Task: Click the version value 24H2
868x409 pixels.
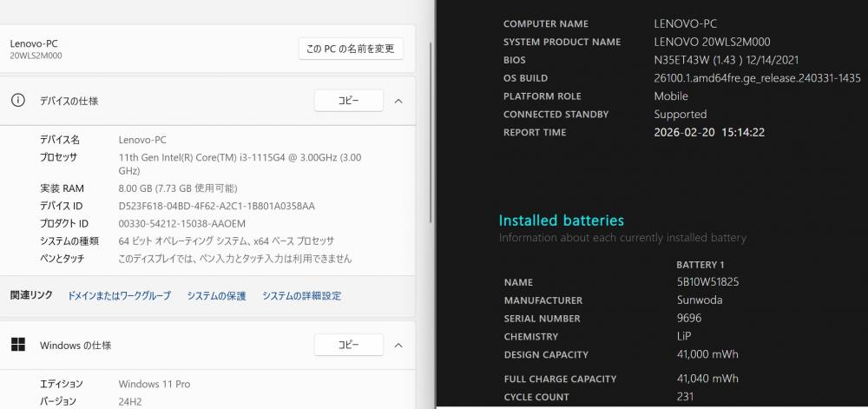Action: (130, 401)
